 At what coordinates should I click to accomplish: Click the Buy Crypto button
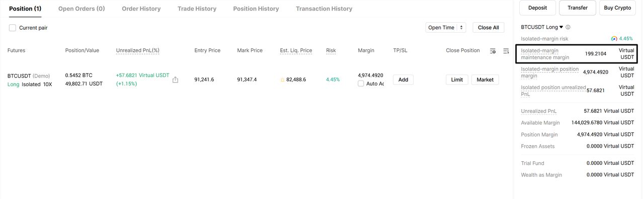617,8
